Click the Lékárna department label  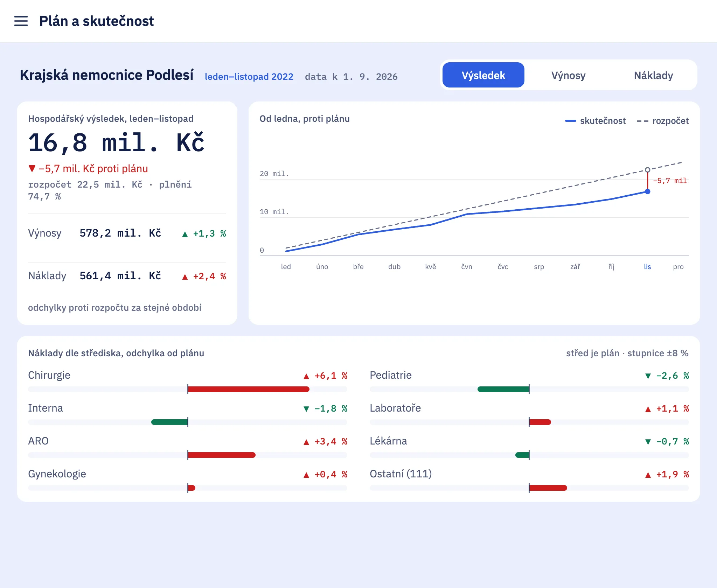[x=388, y=441]
